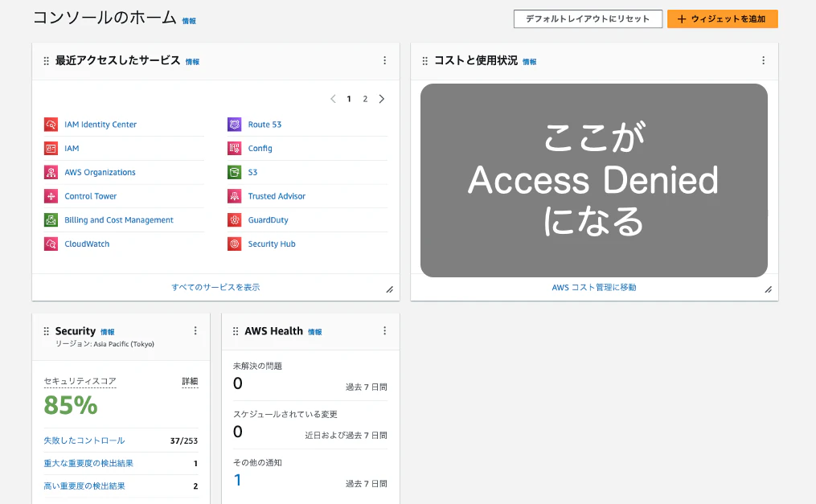The width and height of the screenshot is (816, 504).
Task: Click the IAM service icon
Action: pos(51,148)
